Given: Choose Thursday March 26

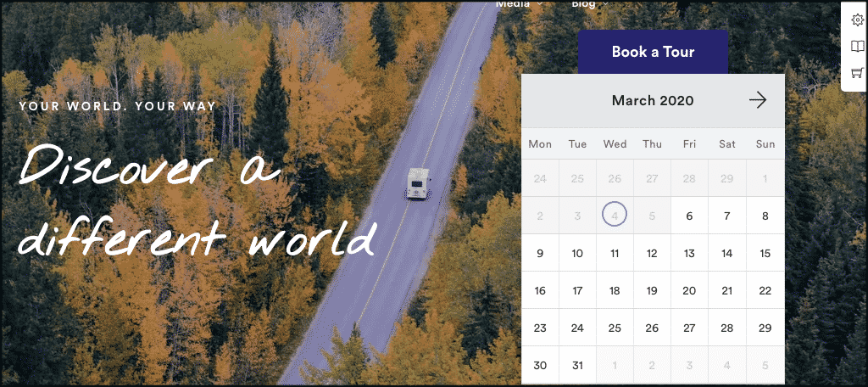Looking at the screenshot, I should click(x=652, y=328).
